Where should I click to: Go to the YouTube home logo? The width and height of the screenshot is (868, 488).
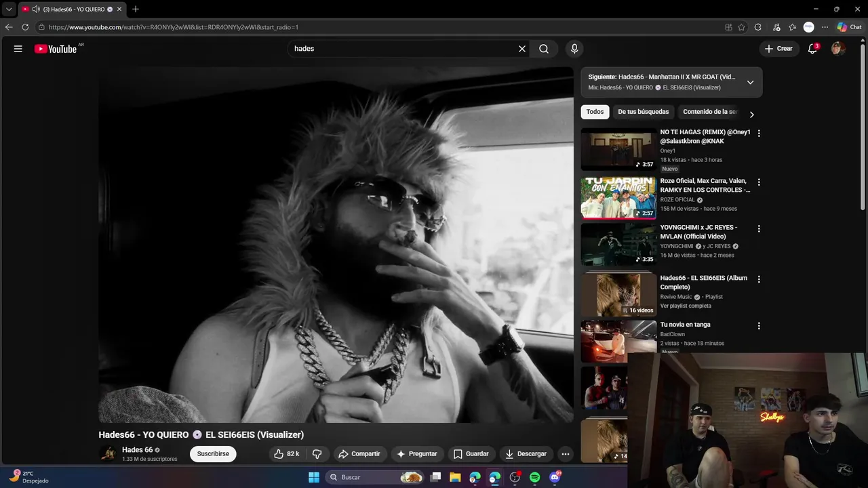click(x=56, y=49)
